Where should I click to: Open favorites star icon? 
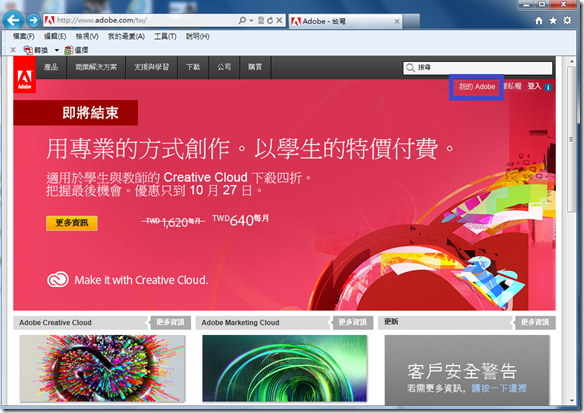pos(553,20)
